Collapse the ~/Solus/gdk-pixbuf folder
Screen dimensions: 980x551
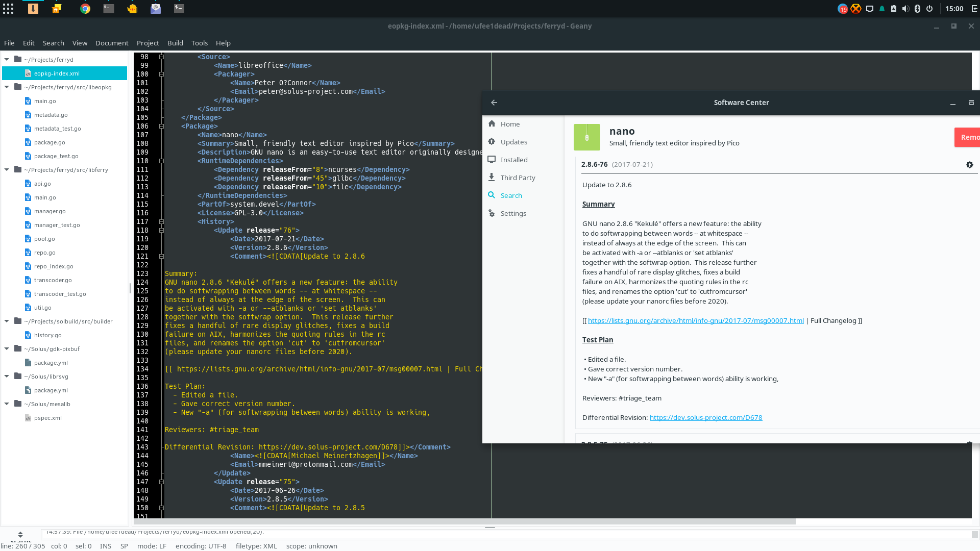pyautogui.click(x=7, y=349)
